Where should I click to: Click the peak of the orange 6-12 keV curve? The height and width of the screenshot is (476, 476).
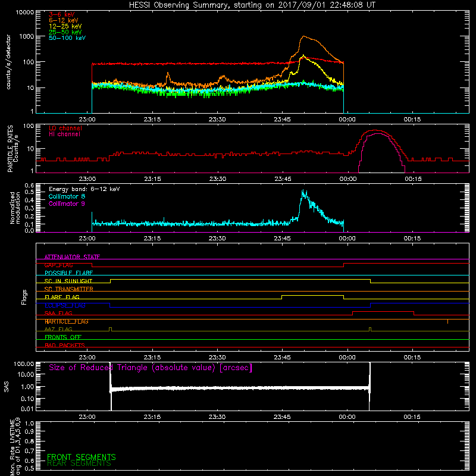pos(303,36)
